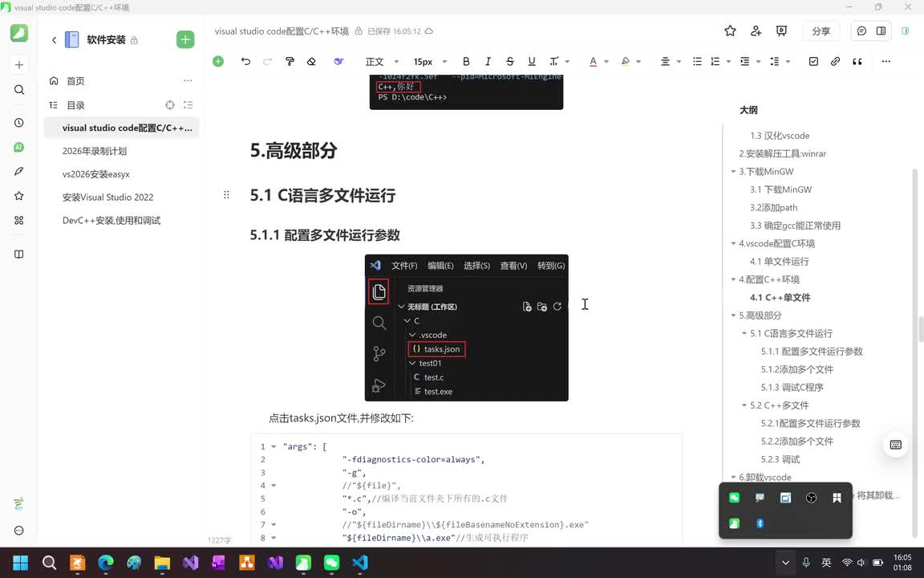Open favorites star in left rail

point(19,196)
